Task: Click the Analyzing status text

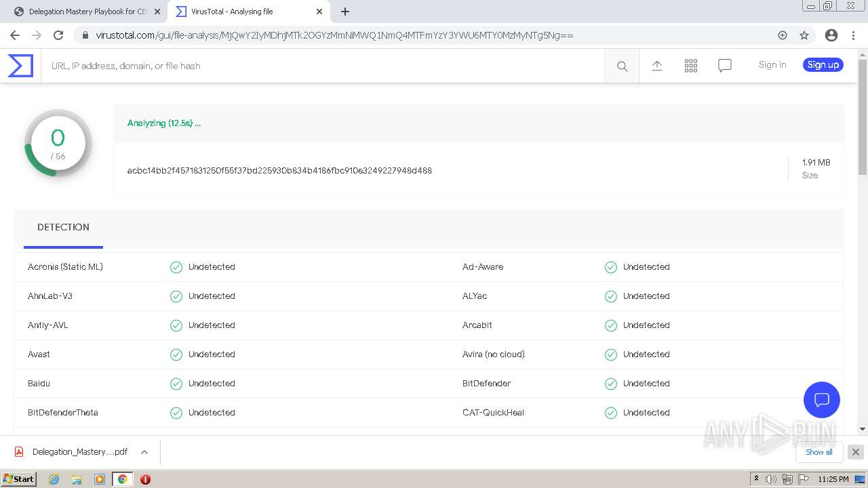Action: tap(164, 123)
